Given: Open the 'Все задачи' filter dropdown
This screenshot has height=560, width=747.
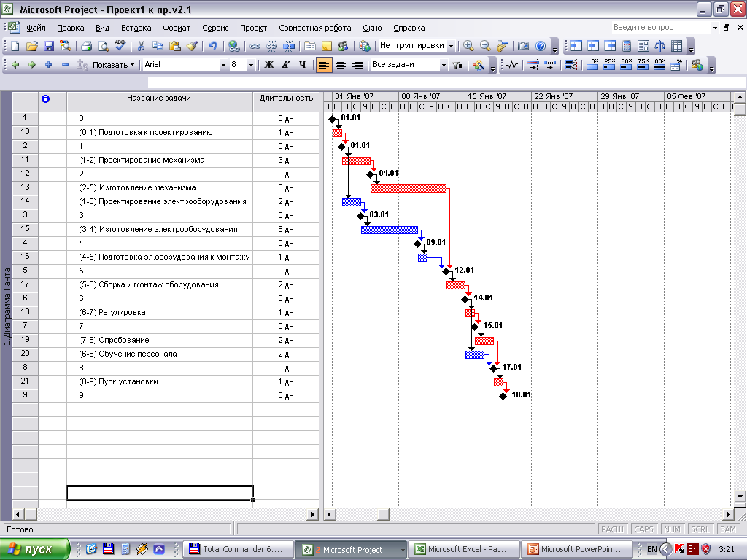Looking at the screenshot, I should pyautogui.click(x=444, y=65).
